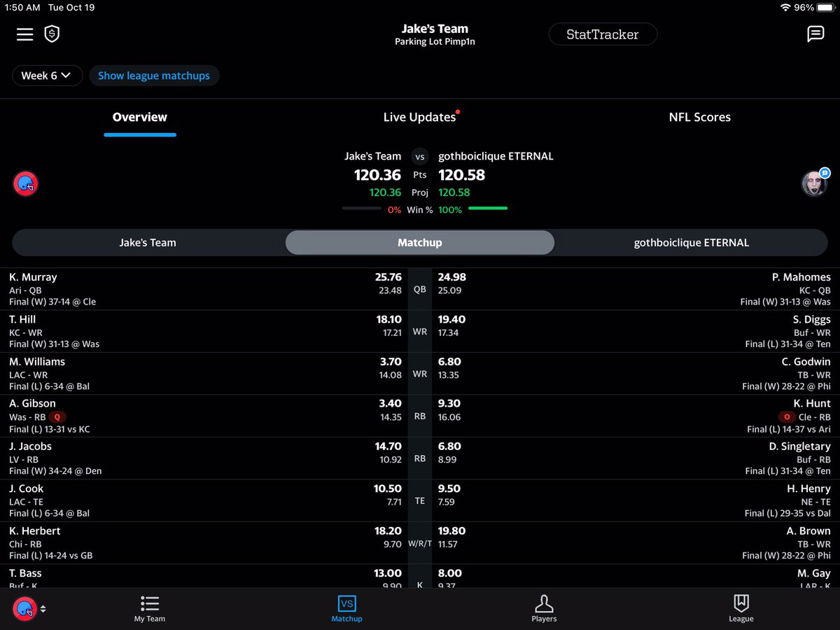Open A. Gibson player details
The width and height of the screenshot is (840, 630).
pos(32,403)
